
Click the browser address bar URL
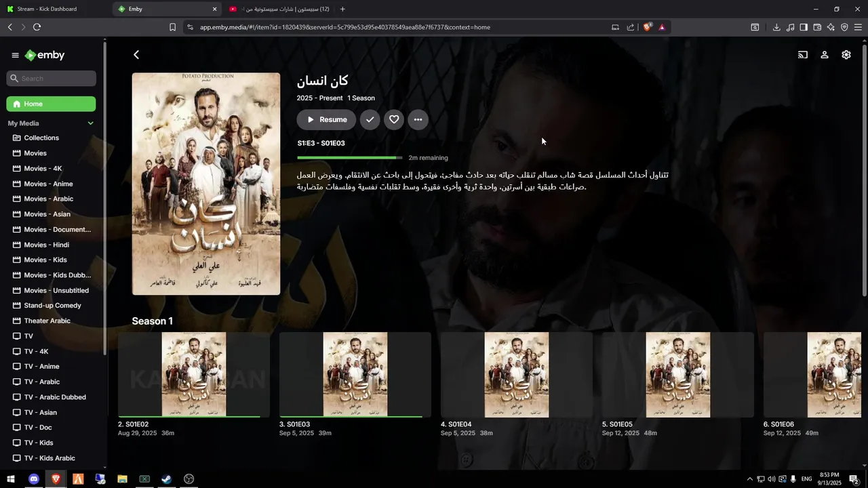[345, 27]
